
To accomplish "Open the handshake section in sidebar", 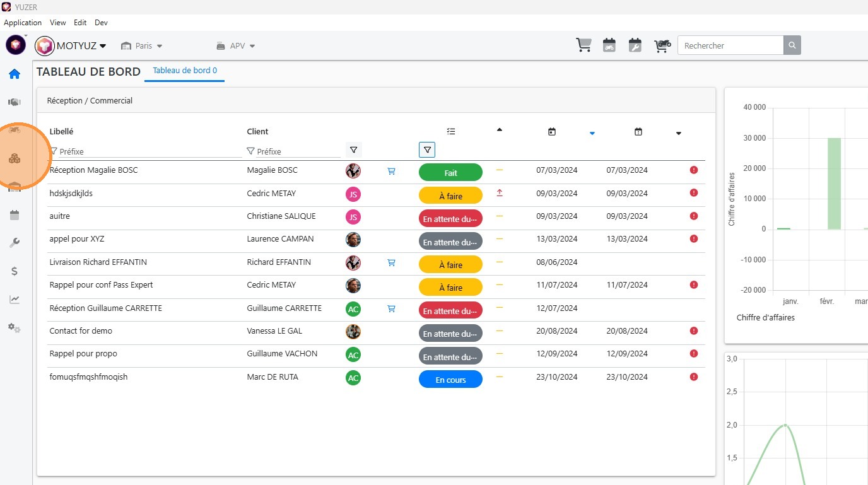I will tap(15, 102).
